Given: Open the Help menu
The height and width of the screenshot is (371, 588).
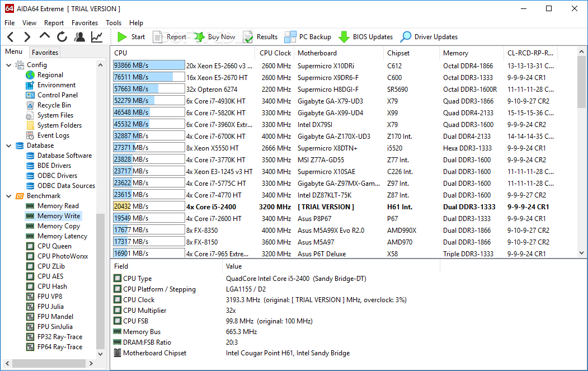Looking at the screenshot, I should 136,23.
